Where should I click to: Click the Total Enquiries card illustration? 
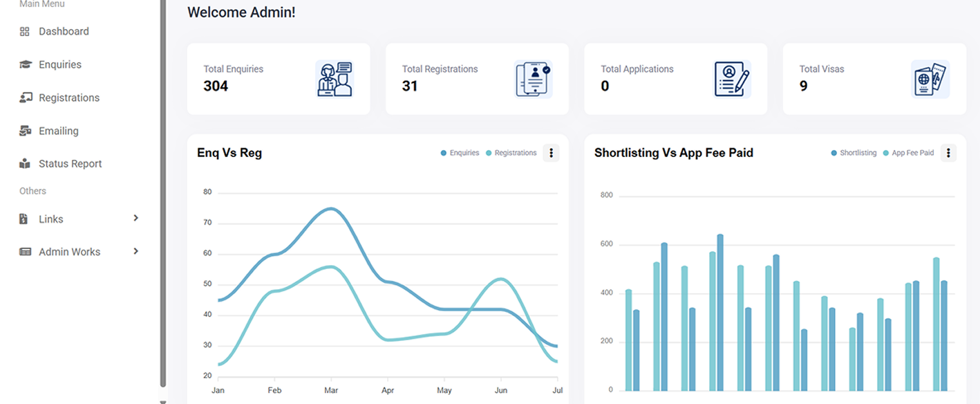[x=334, y=79]
